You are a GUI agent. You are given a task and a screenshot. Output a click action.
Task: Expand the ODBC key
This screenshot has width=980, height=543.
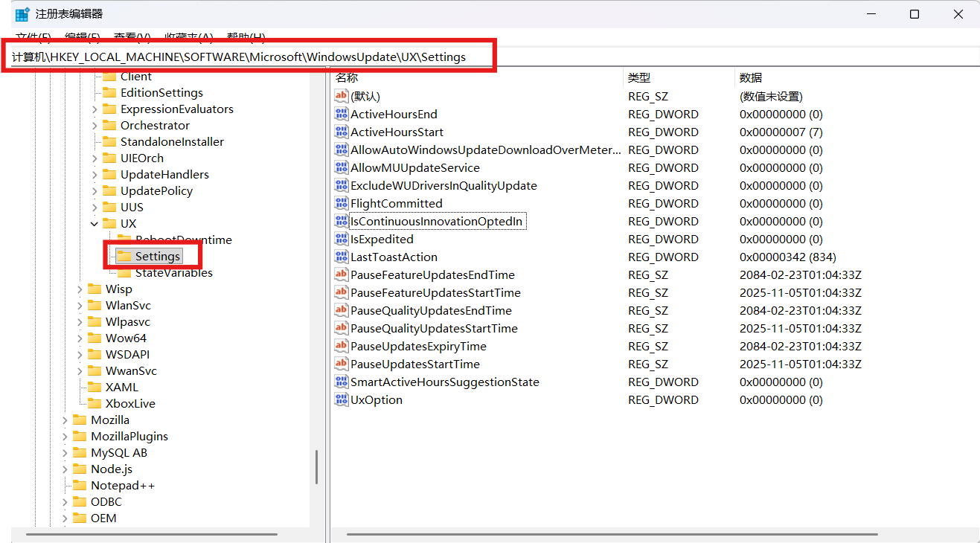[x=65, y=501]
